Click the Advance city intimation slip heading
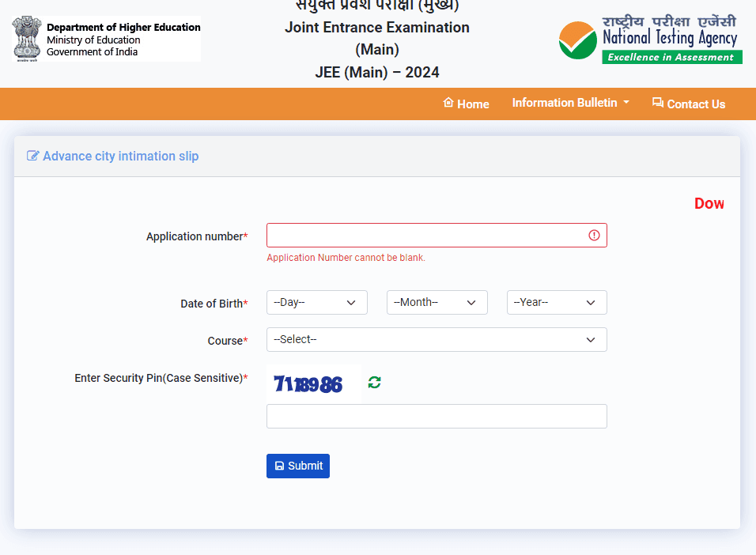 click(x=120, y=156)
